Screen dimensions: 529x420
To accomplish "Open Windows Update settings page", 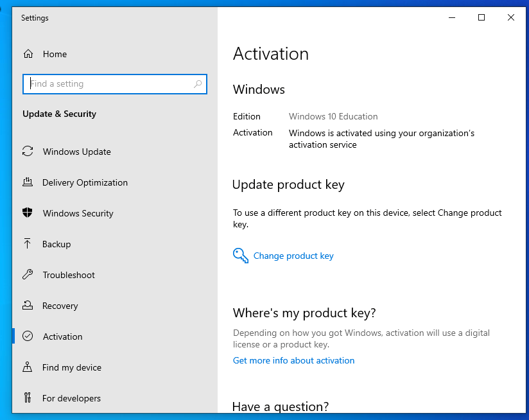I will pyautogui.click(x=115, y=152).
